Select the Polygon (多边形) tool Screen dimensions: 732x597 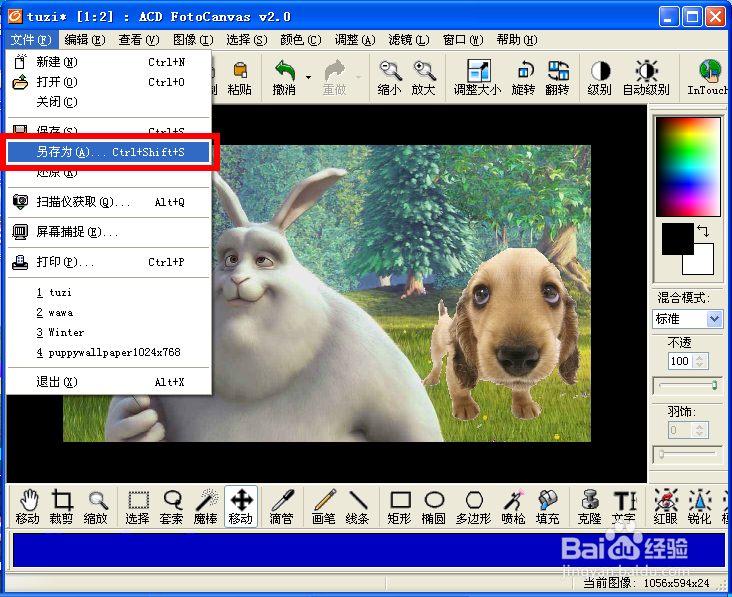474,507
